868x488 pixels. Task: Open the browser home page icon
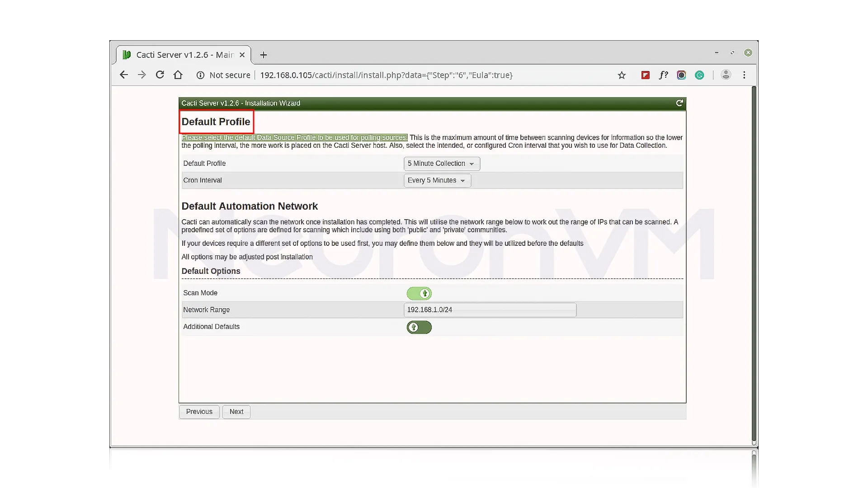[x=178, y=75]
